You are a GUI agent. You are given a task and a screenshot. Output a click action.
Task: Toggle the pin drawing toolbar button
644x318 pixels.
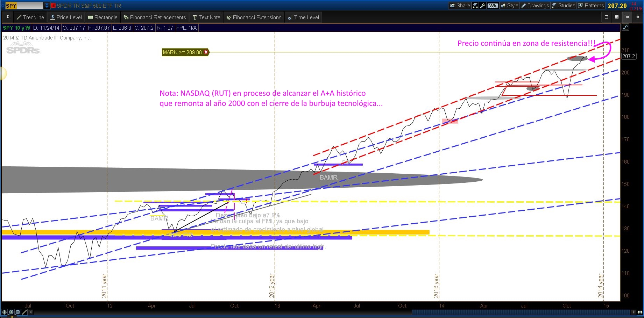(x=7, y=17)
